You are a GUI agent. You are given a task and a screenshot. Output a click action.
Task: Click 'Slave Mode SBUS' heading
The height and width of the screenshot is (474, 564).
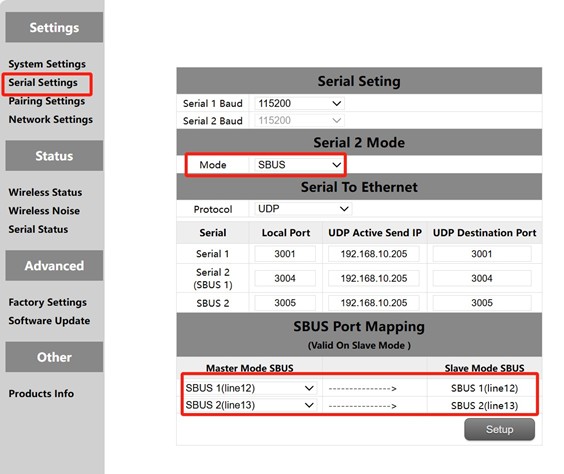485,368
